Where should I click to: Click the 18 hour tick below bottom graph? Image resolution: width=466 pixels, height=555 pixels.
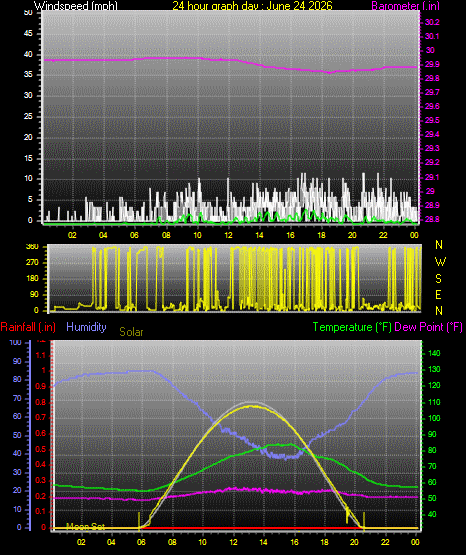coord(324,542)
